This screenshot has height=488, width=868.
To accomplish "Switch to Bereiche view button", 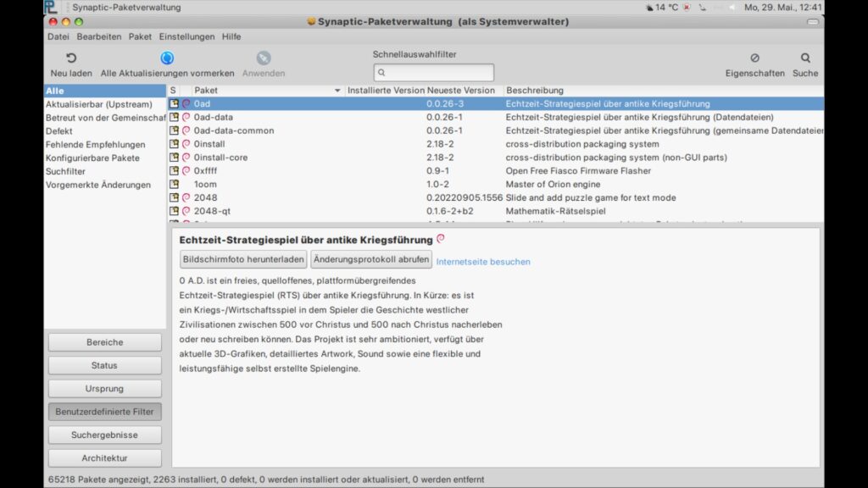I will pyautogui.click(x=104, y=342).
